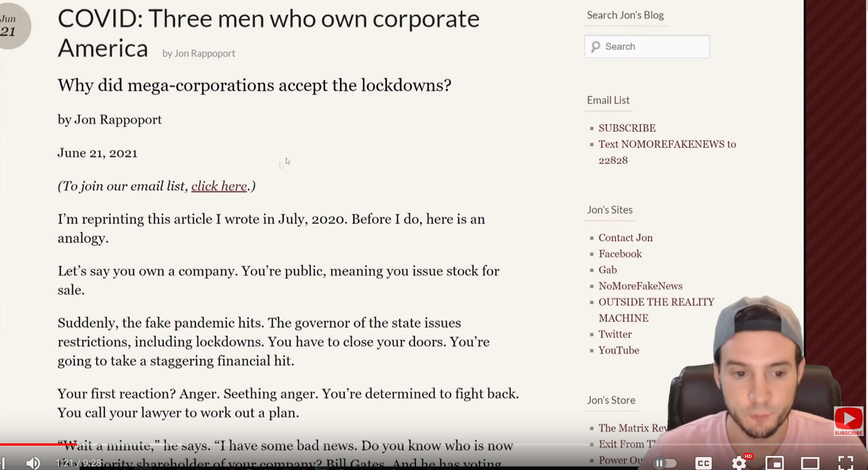The image size is (868, 470).
Task: Select the Search input field
Action: click(x=647, y=46)
